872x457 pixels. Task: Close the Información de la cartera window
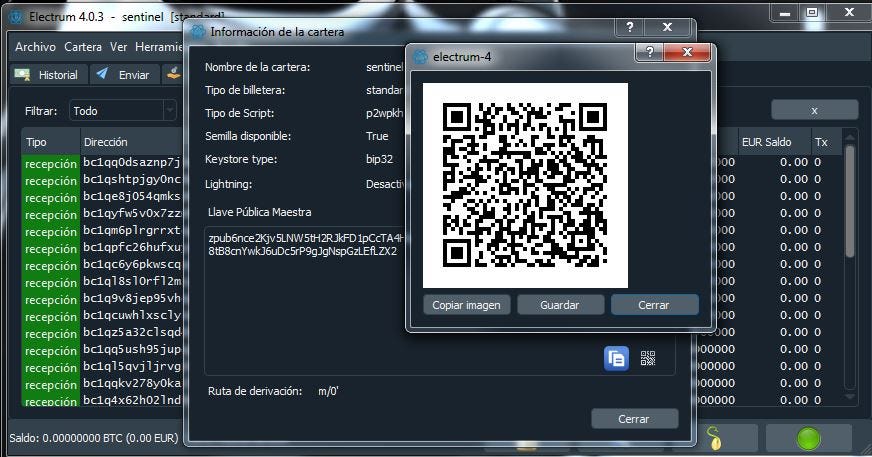coord(668,27)
